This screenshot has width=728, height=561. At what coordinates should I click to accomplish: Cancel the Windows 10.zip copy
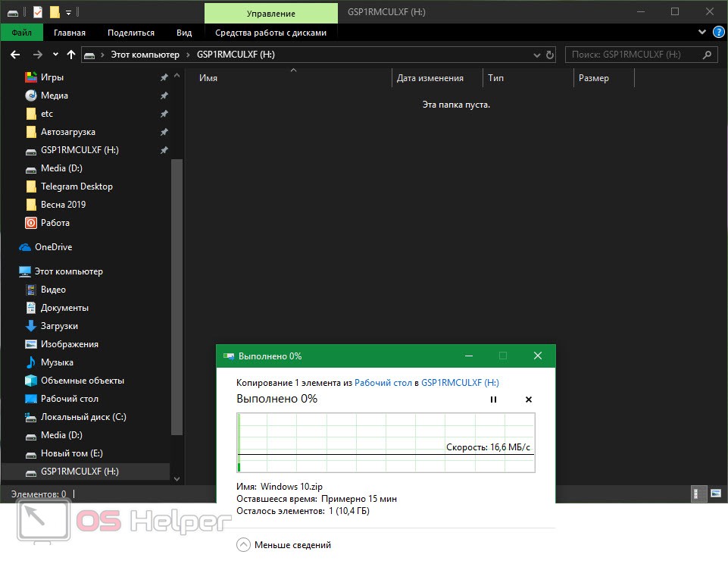point(529,400)
